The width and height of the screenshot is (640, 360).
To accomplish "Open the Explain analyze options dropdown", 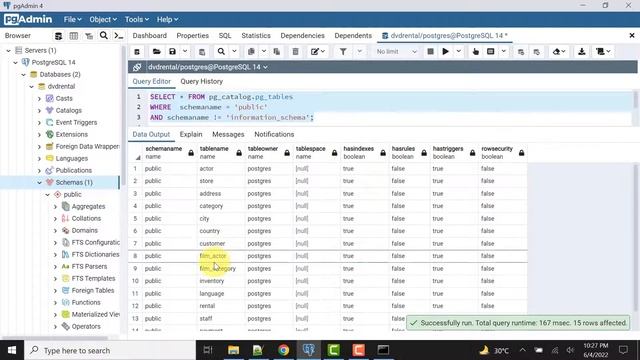I will click(504, 51).
